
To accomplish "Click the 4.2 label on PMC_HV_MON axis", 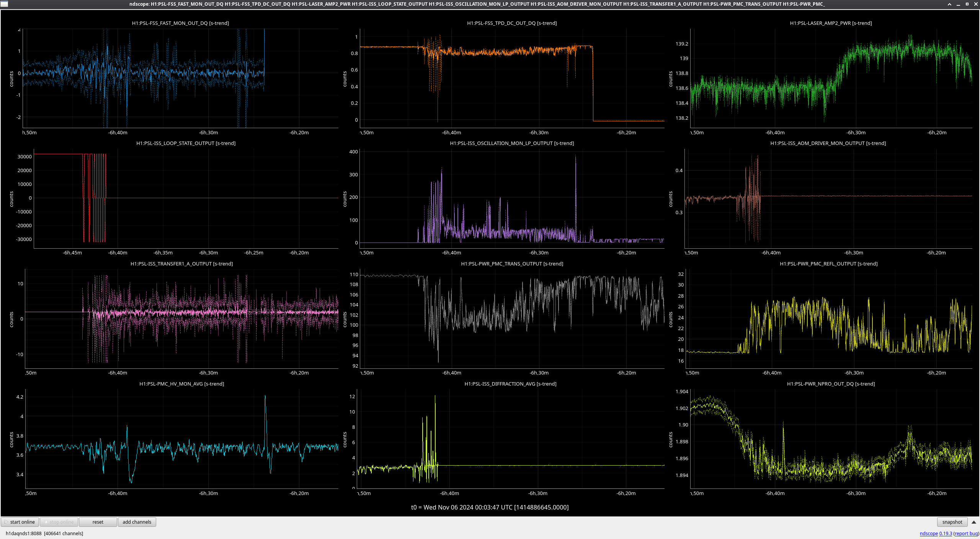I will [x=20, y=397].
